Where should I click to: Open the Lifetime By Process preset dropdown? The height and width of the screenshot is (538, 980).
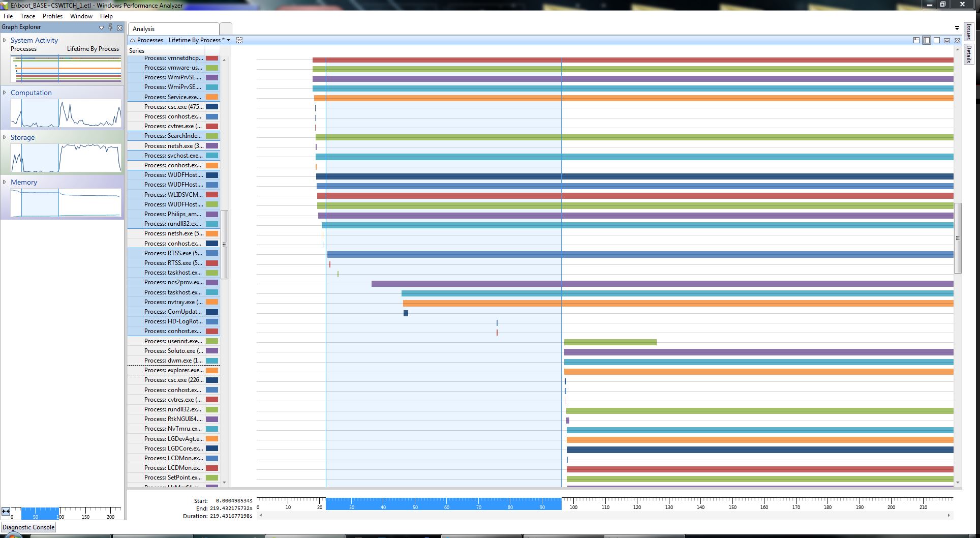[x=228, y=40]
